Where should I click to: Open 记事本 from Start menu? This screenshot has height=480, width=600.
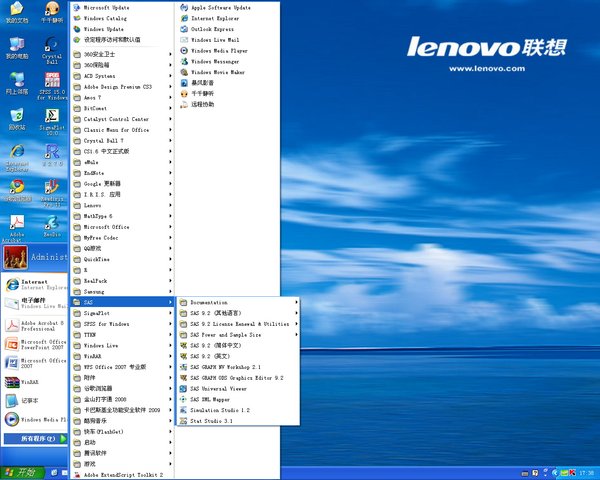tap(36, 401)
